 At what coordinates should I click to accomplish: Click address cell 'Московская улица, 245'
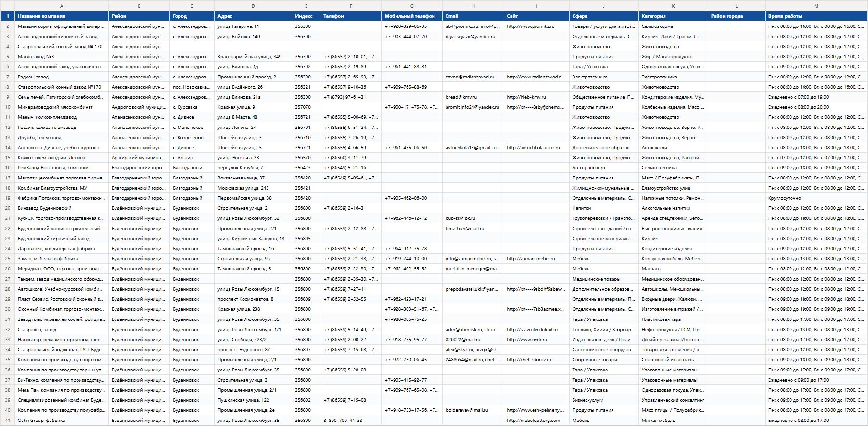point(253,188)
